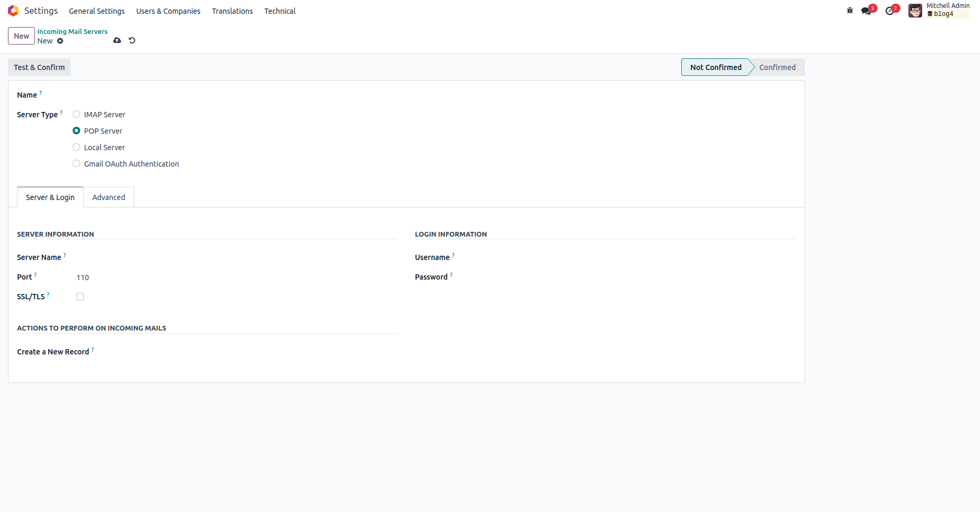Viewport: 980px width, 512px height.
Task: Save record with cloud upload icon
Action: coord(117,40)
